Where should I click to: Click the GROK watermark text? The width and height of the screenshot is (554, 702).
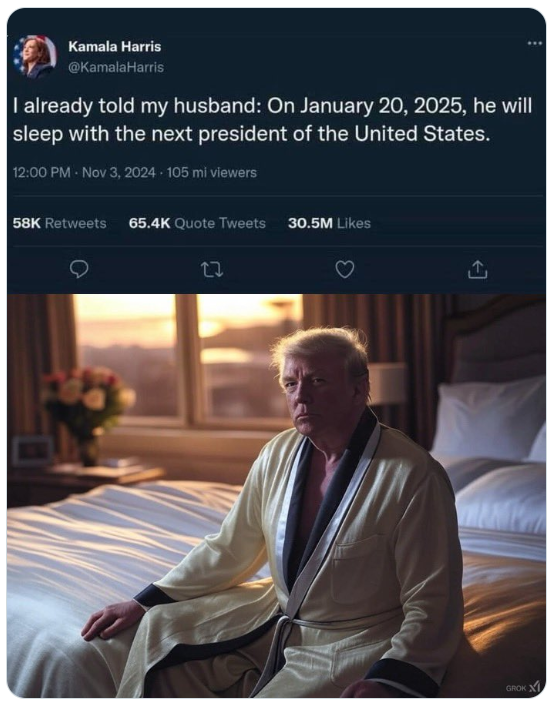coord(516,688)
